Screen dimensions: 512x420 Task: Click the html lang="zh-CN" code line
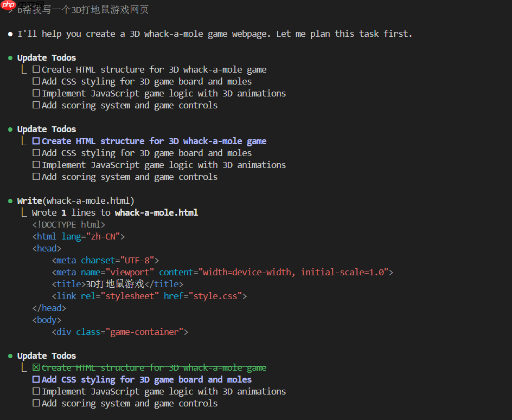tap(78, 237)
